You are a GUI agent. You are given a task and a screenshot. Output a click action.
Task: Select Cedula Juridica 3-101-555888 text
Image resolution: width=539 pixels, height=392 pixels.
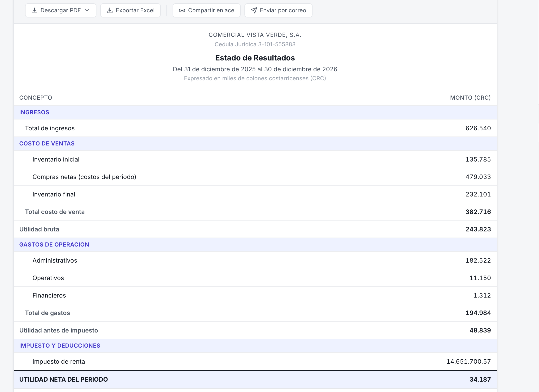click(255, 44)
